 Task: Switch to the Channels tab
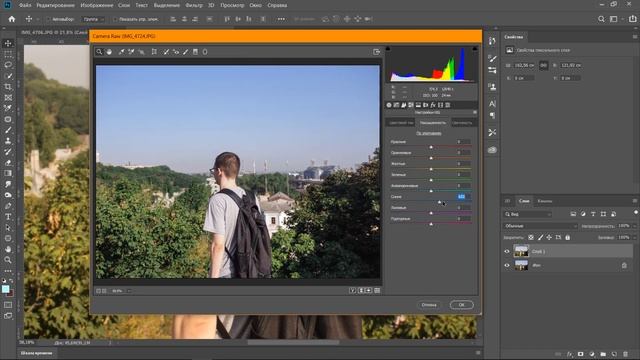(544, 201)
